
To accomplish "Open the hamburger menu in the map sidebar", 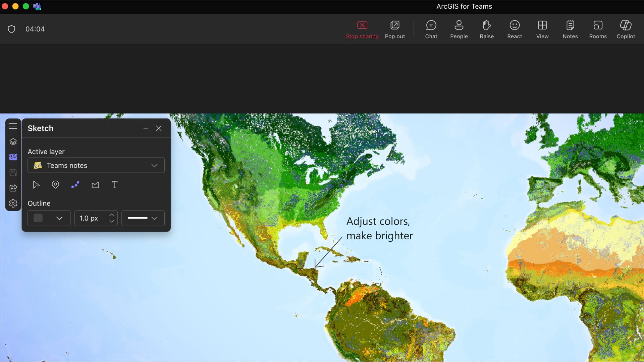I will click(x=13, y=126).
